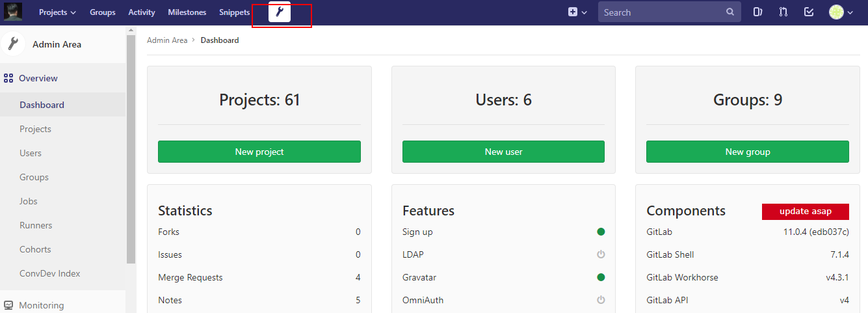
Task: Open the Merge requests icon in top bar
Action: coord(783,12)
